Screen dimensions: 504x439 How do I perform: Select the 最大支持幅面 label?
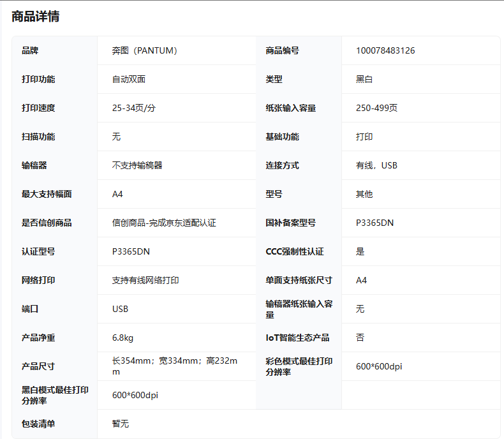point(47,194)
